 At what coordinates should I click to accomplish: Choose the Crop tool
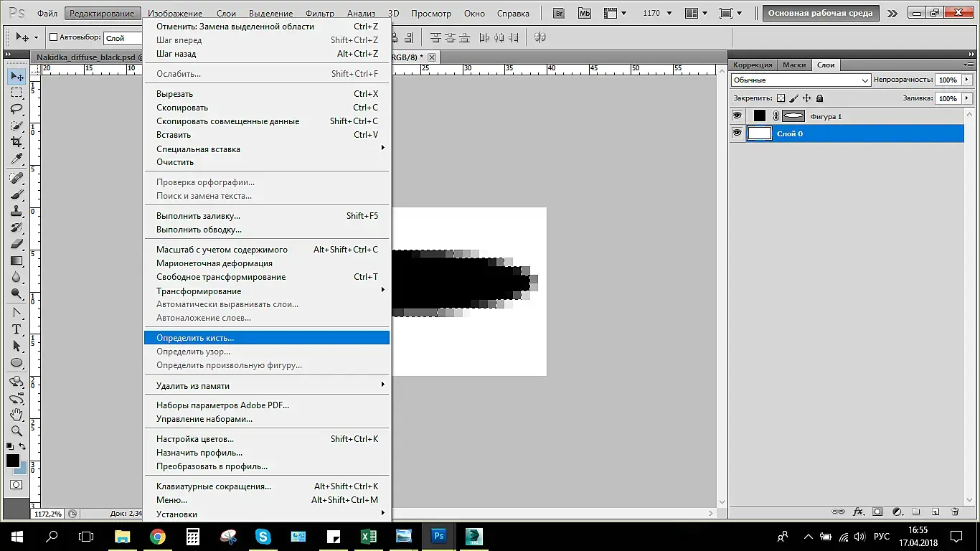click(17, 142)
